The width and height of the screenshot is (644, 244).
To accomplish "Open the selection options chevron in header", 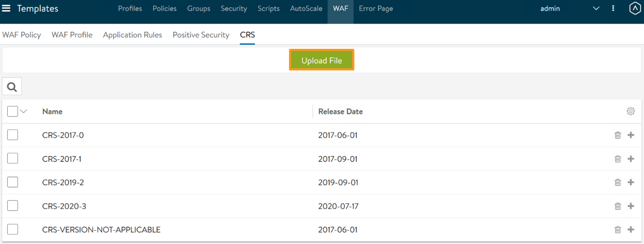I will click(23, 111).
